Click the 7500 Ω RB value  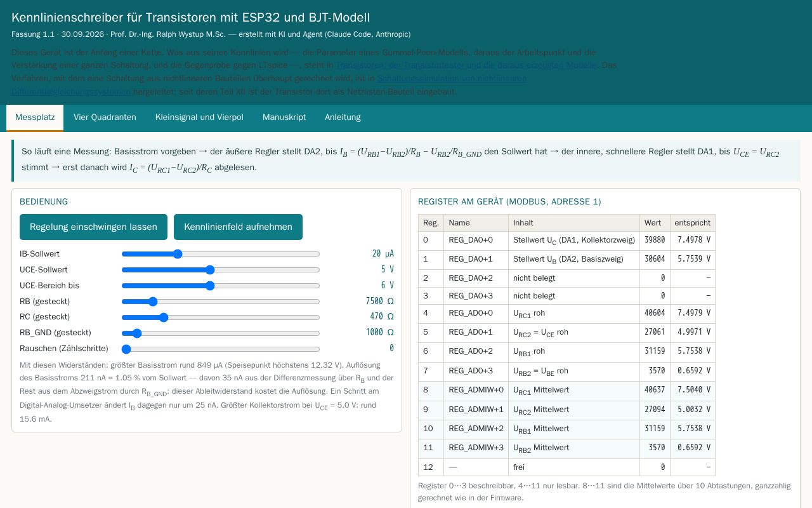(380, 301)
